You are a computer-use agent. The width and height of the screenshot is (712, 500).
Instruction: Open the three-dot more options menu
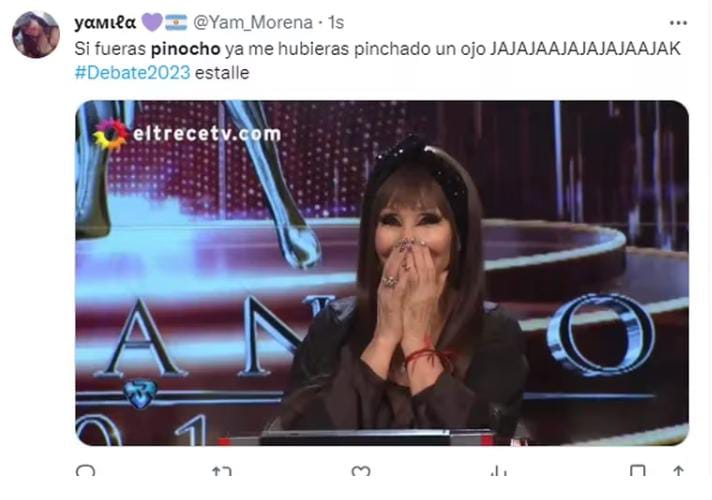click(x=678, y=23)
